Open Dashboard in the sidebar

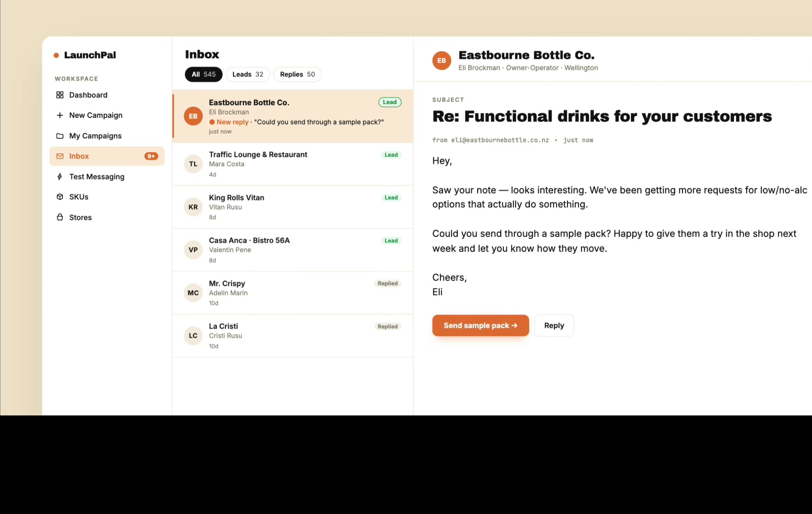(107, 95)
